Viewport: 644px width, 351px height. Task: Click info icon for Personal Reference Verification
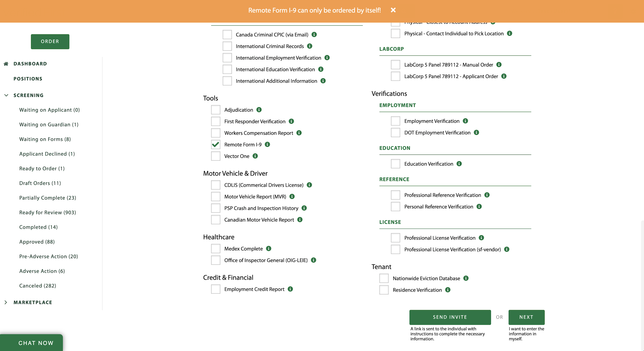(x=479, y=206)
